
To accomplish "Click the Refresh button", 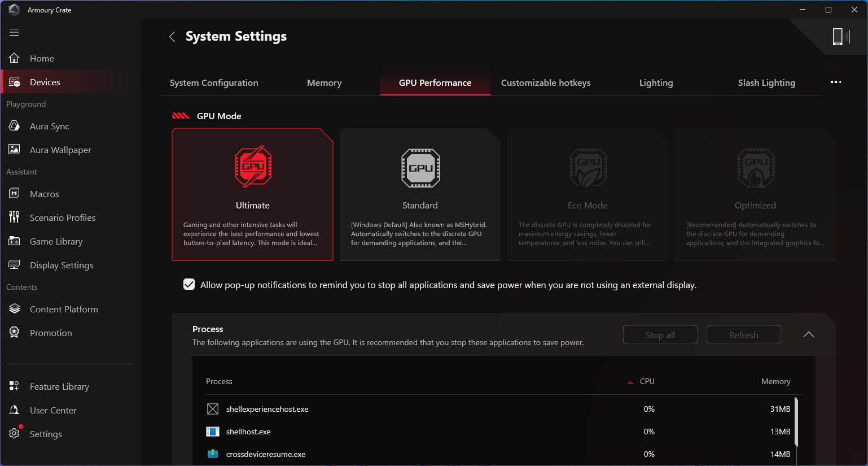I will click(x=744, y=335).
